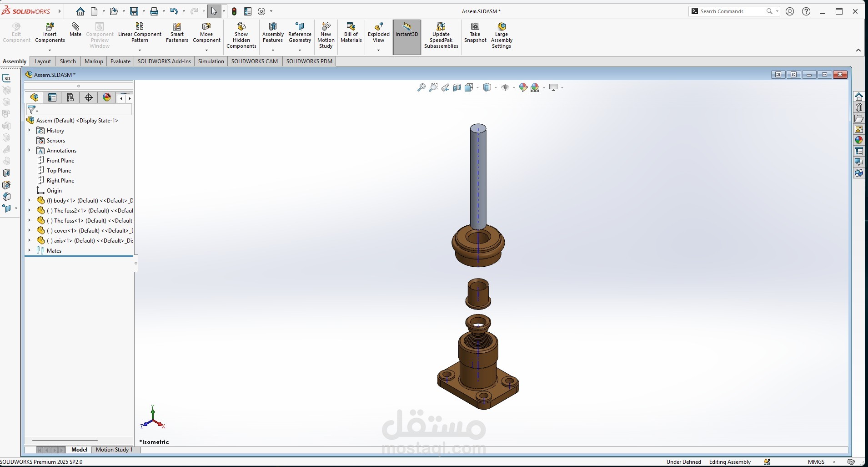Open the Reference Geometry dropdown arrow
Screen dimensions: 868x467
[300, 50]
